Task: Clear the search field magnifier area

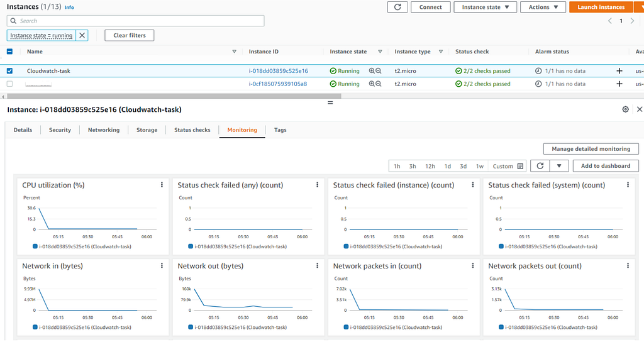Action: click(14, 21)
